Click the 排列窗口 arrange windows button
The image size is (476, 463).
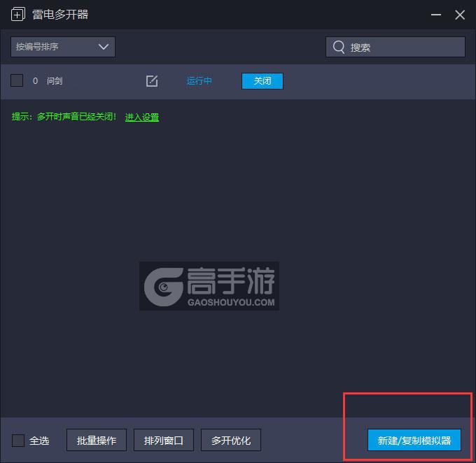coord(164,440)
